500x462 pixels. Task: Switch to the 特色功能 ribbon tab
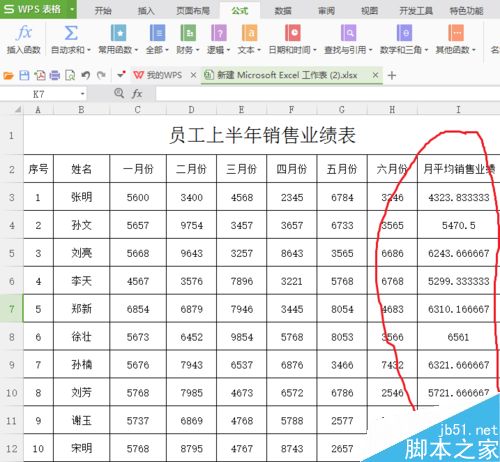[466, 11]
